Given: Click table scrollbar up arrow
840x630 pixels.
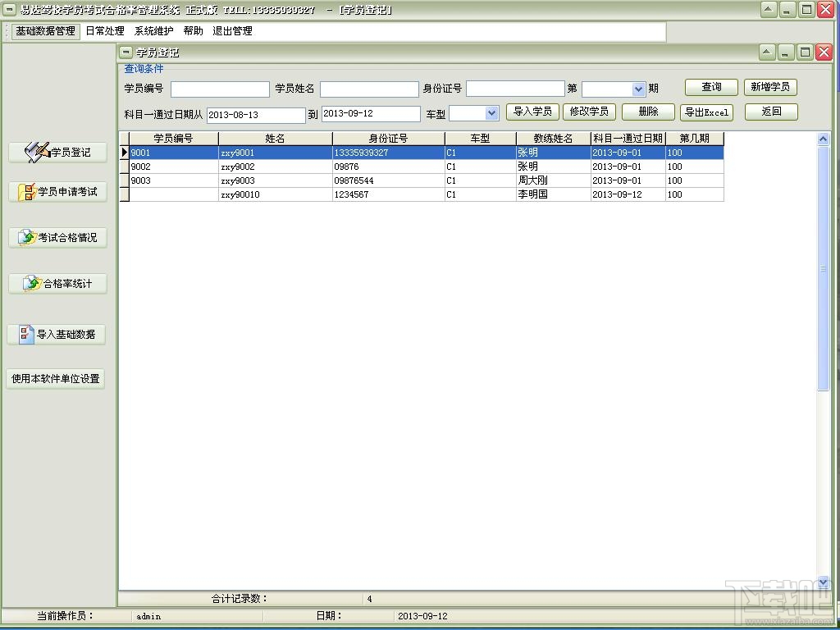Looking at the screenshot, I should [x=824, y=139].
